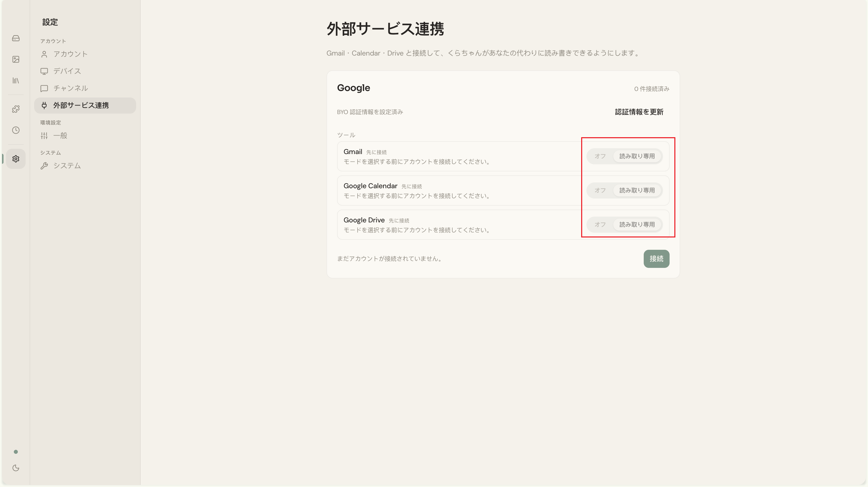Click the ツール section label

pyautogui.click(x=346, y=135)
